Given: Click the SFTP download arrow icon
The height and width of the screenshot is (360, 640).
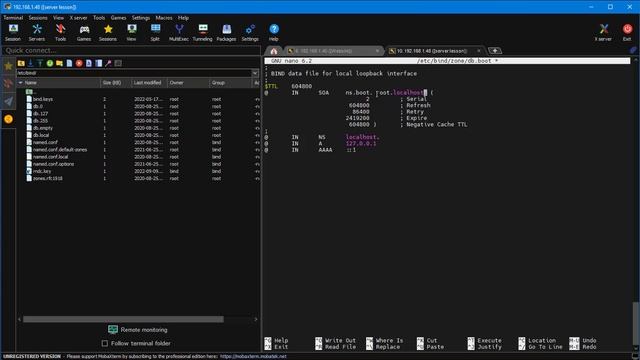Looking at the screenshot, I should tap(30, 63).
